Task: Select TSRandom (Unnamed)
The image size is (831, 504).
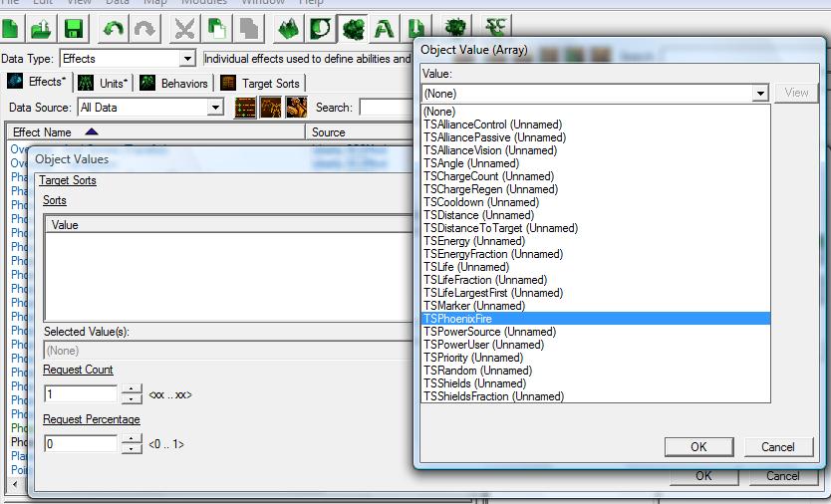Action: 596,371
